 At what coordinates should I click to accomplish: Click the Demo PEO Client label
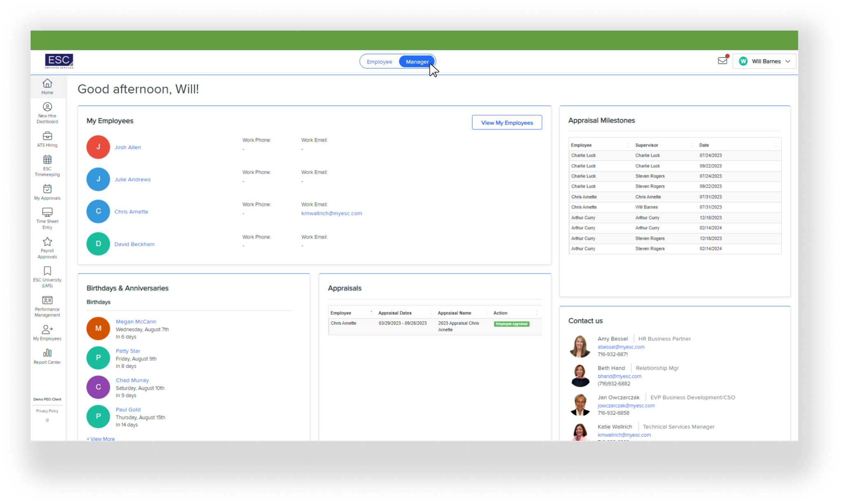(x=47, y=399)
